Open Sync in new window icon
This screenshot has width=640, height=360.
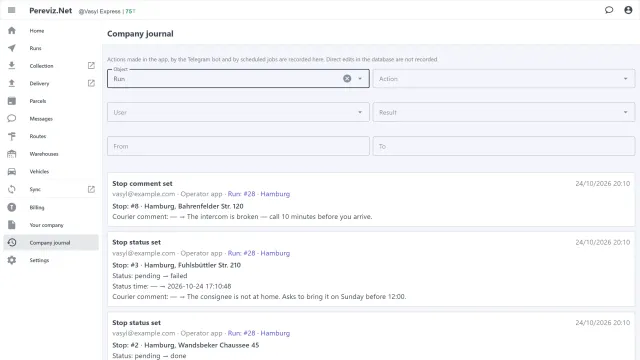pyautogui.click(x=91, y=189)
